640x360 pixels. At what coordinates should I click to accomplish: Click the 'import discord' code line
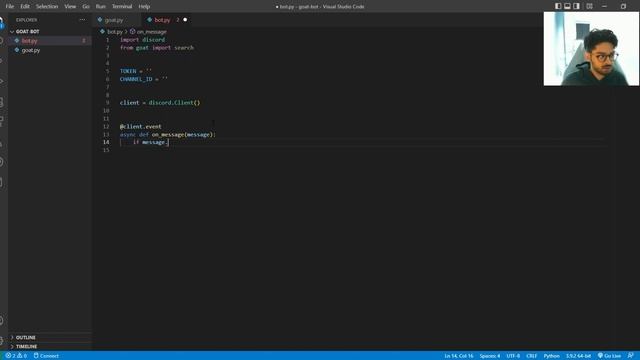click(142, 40)
